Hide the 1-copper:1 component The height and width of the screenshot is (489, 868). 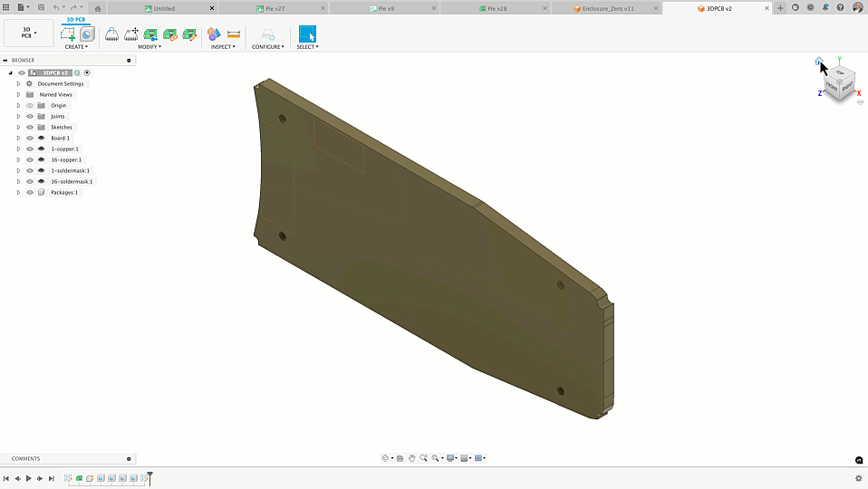click(30, 149)
